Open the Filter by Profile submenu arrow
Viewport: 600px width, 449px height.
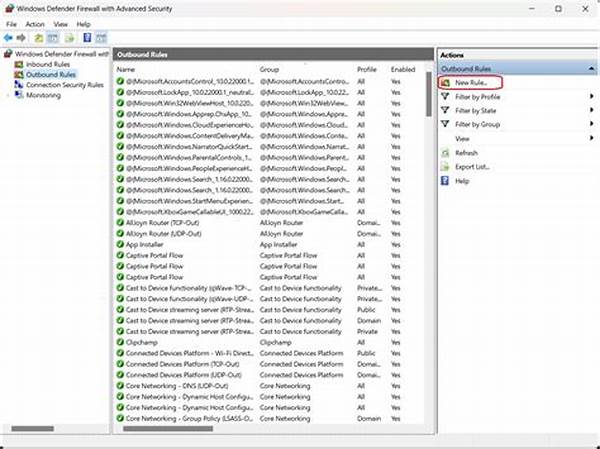(592, 96)
